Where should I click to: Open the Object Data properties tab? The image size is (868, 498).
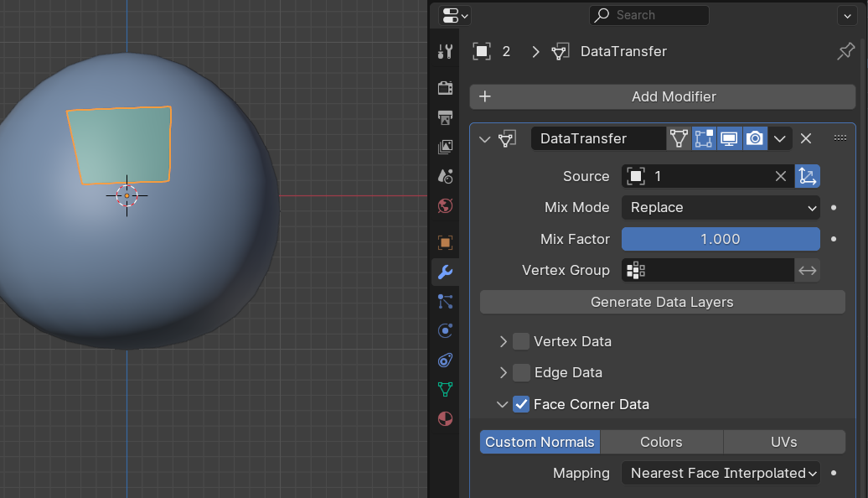(445, 389)
